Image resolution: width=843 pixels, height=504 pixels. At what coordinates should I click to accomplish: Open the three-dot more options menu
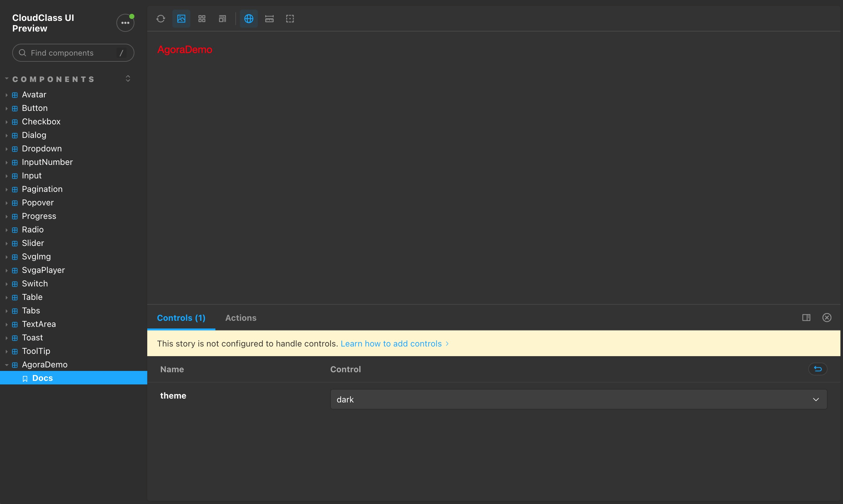[x=124, y=23]
